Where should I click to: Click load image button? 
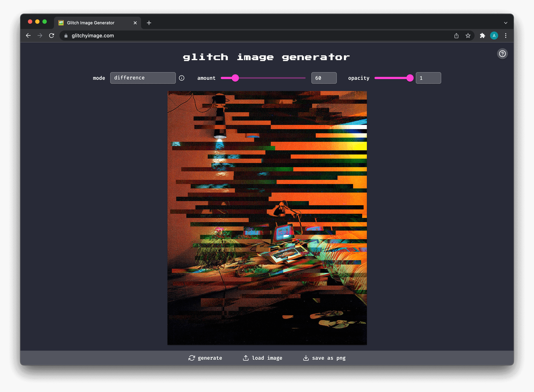coord(263,358)
